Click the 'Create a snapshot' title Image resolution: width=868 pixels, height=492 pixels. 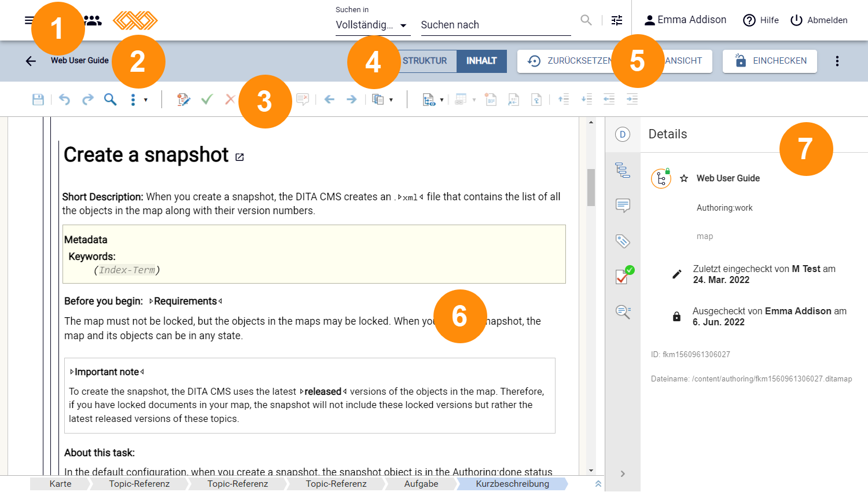(x=146, y=155)
